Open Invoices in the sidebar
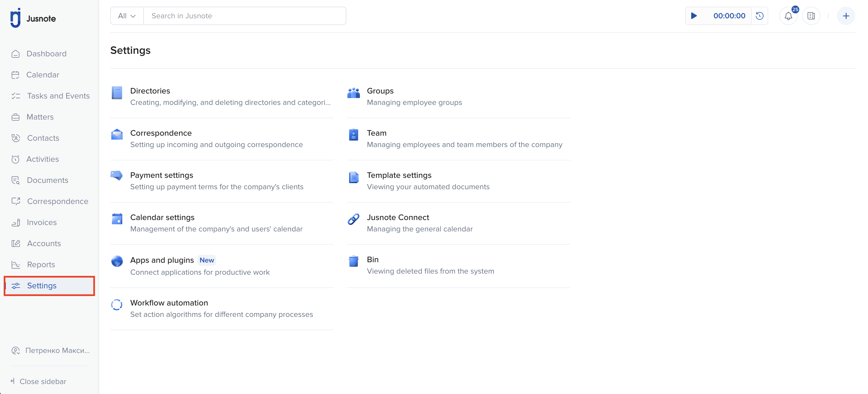The image size is (868, 394). (x=42, y=223)
